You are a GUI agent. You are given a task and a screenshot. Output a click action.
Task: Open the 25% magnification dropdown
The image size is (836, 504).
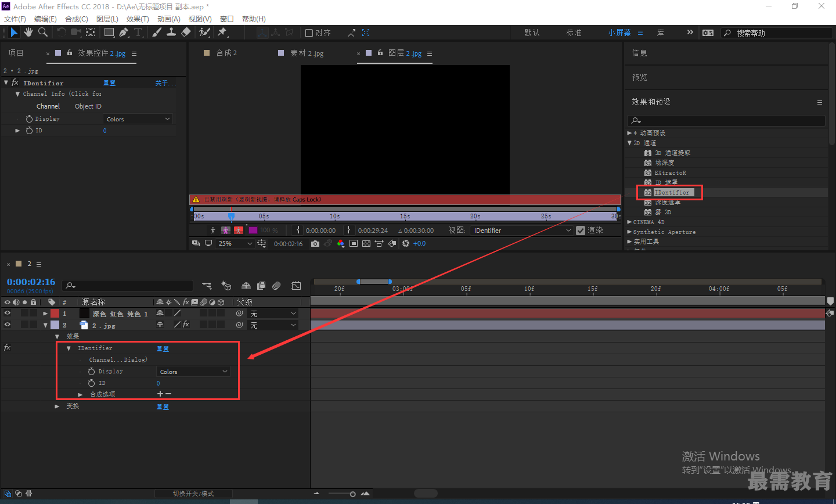pyautogui.click(x=235, y=244)
